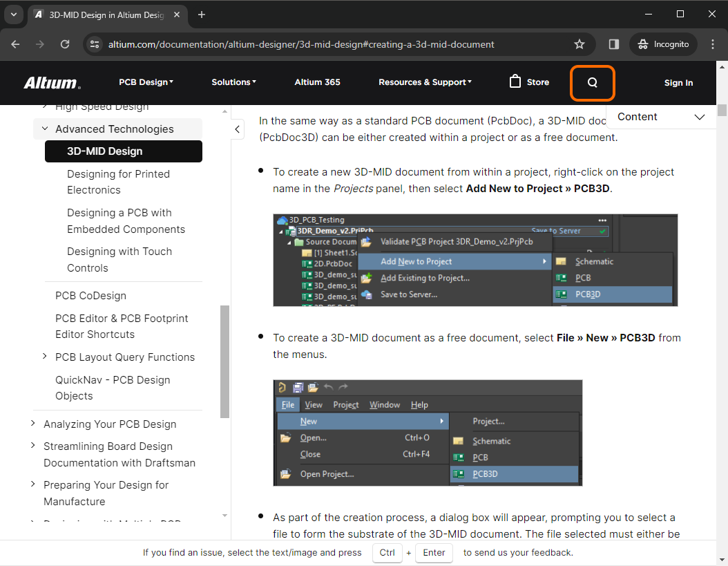Screen dimensions: 728x566
Task: Open PCB Editor & PCB Footprint Editor Shortcuts
Action: click(122, 327)
